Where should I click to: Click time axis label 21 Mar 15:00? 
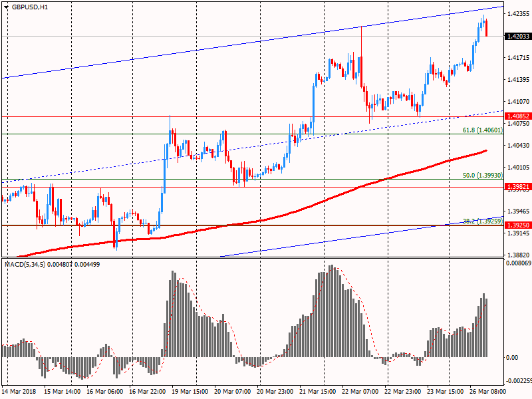point(318,391)
